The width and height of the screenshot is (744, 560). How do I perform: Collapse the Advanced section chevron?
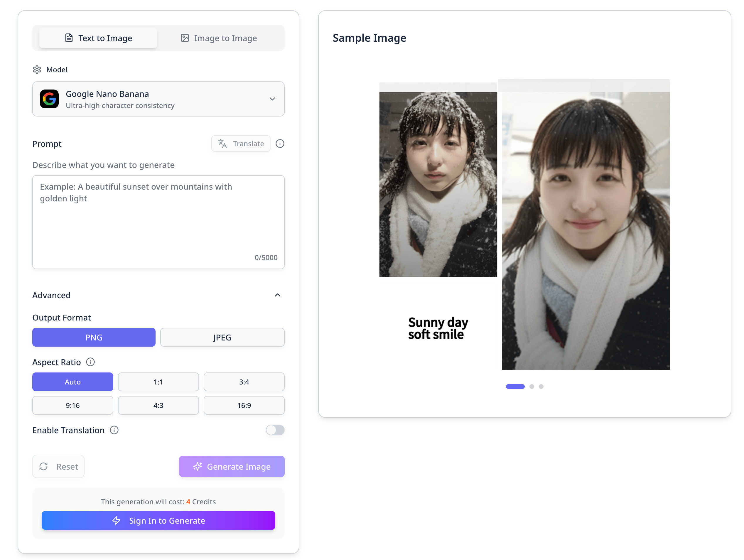coord(277,295)
